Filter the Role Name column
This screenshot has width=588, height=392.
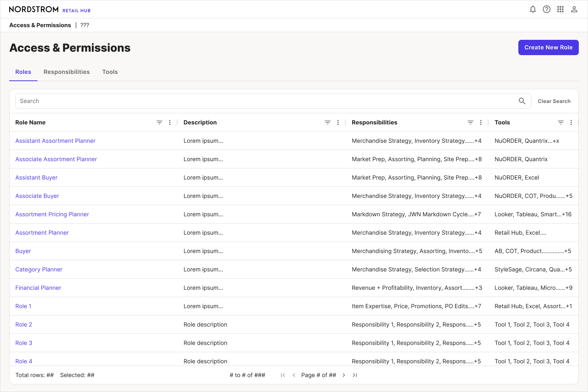pyautogui.click(x=160, y=122)
